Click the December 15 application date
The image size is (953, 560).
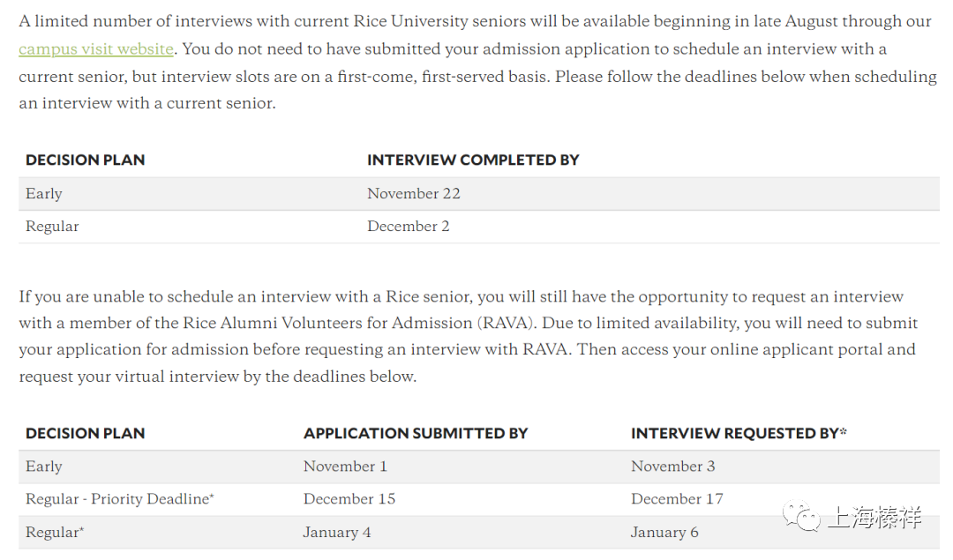[x=349, y=499]
